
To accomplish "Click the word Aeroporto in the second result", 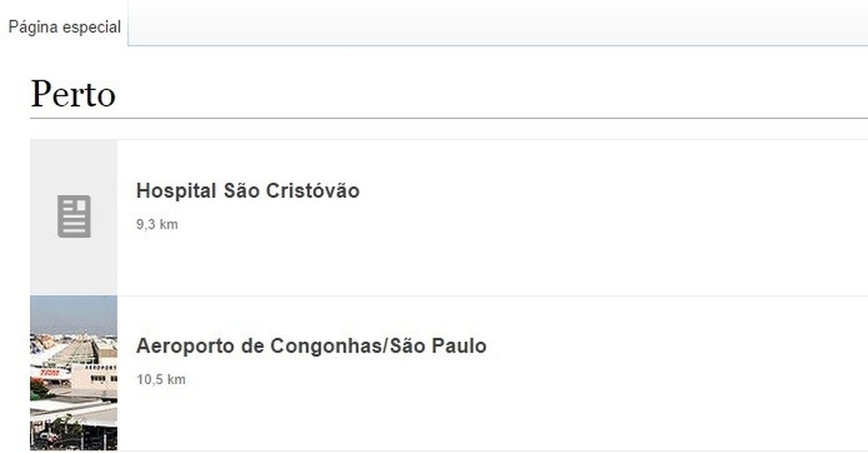I will click(x=183, y=346).
